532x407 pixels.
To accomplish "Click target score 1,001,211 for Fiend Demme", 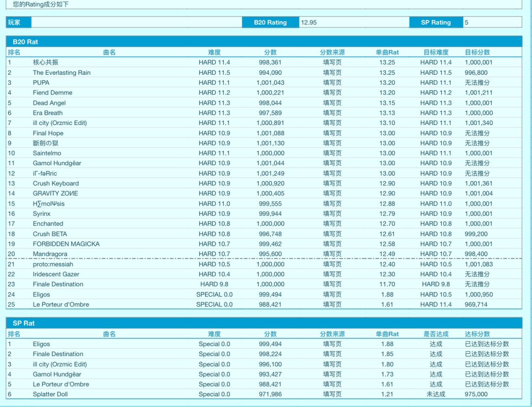I will [x=479, y=93].
